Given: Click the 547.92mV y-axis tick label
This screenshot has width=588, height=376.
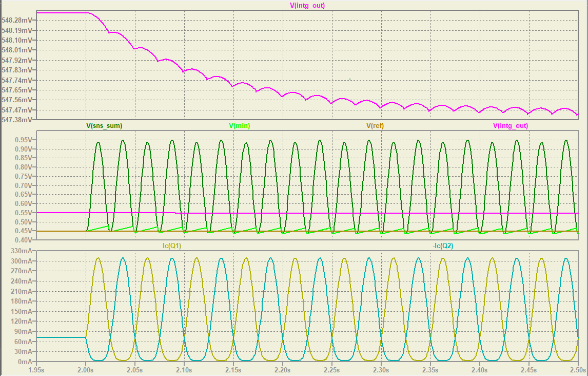Looking at the screenshot, I should pyautogui.click(x=17, y=60).
